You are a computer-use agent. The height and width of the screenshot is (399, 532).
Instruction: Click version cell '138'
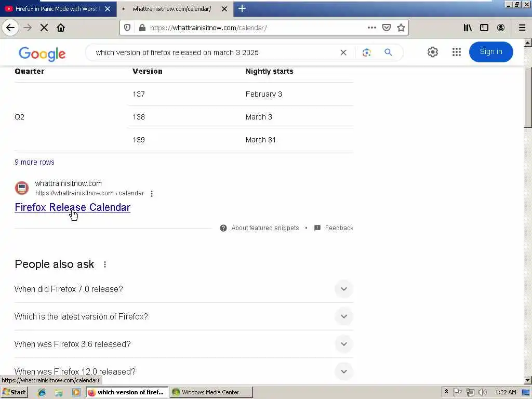coord(139,117)
